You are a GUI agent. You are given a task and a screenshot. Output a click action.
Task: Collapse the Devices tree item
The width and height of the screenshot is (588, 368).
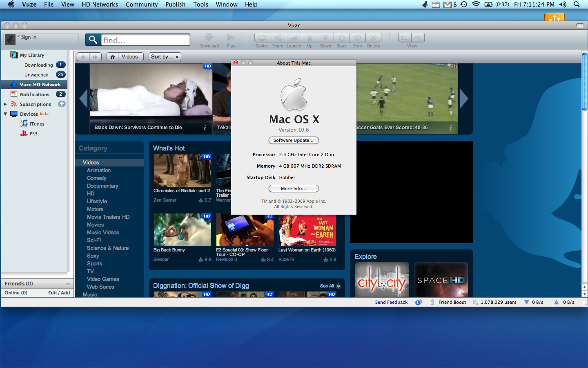5,114
